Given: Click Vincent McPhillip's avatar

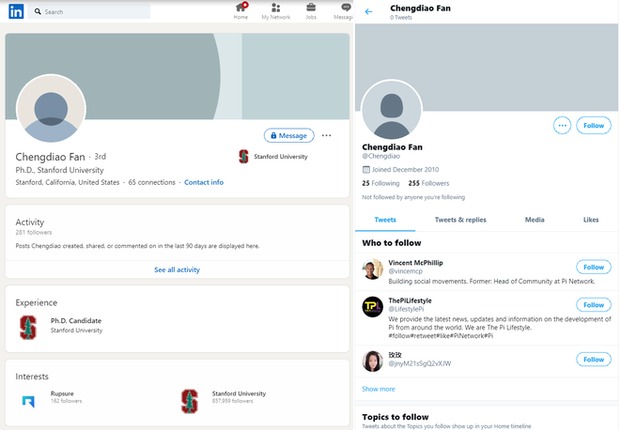Looking at the screenshot, I should click(x=372, y=269).
